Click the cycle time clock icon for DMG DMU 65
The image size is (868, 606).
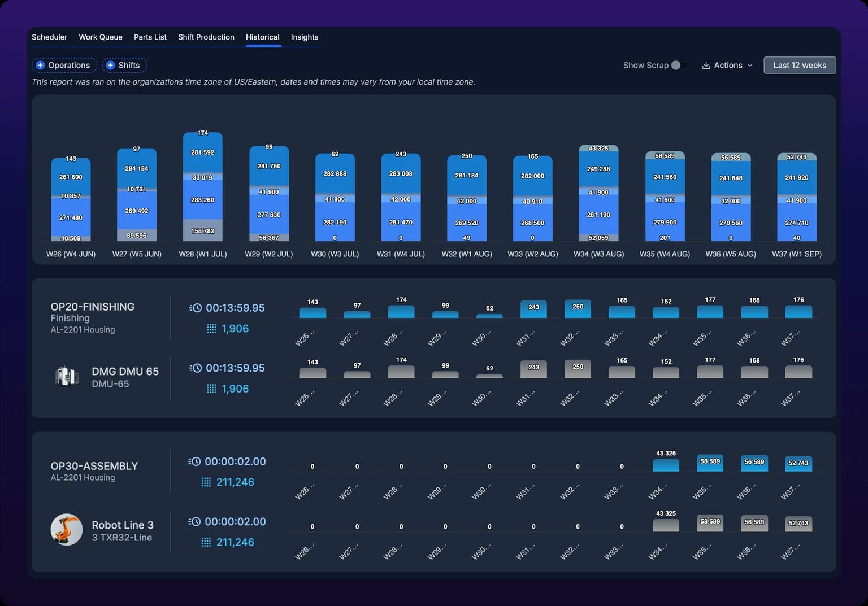(195, 368)
